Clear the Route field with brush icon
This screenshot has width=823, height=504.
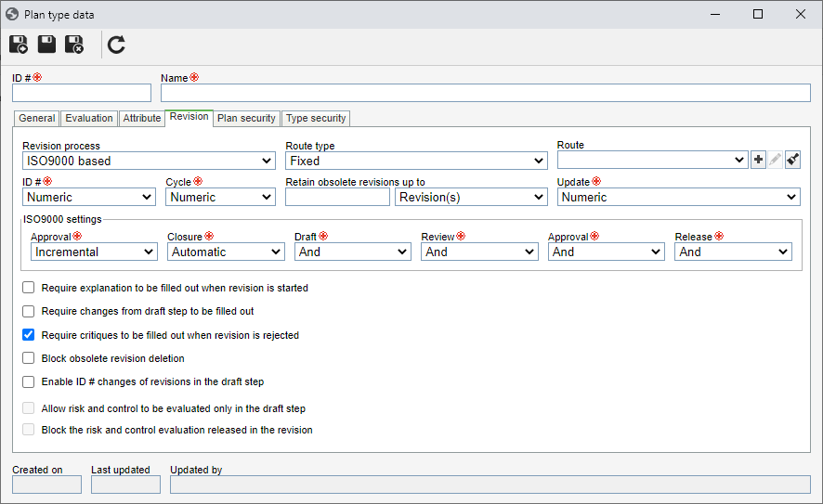[792, 160]
